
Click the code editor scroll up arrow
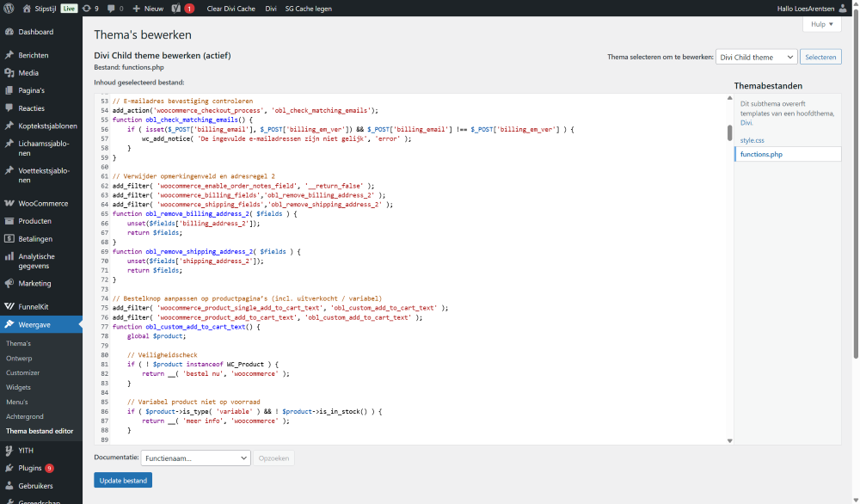[x=729, y=98]
